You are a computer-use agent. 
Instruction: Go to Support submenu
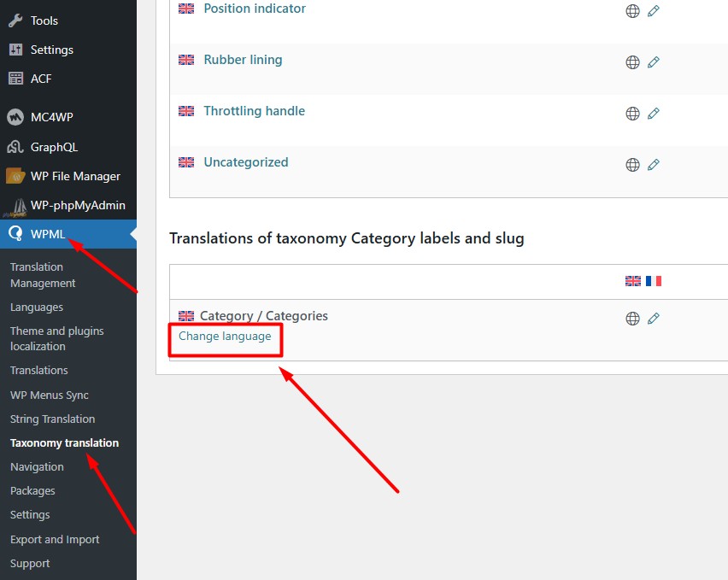click(30, 564)
